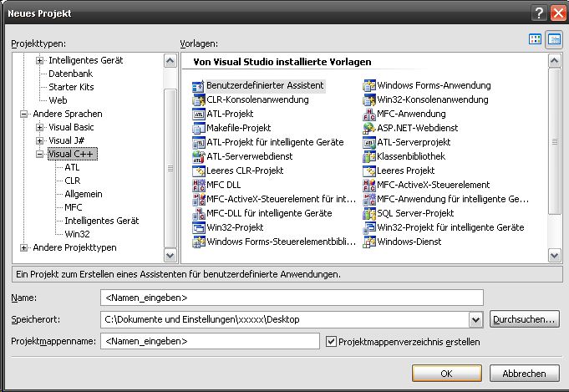Select MFC under Visual C++
Image resolution: width=569 pixels, height=392 pixels.
click(x=74, y=207)
